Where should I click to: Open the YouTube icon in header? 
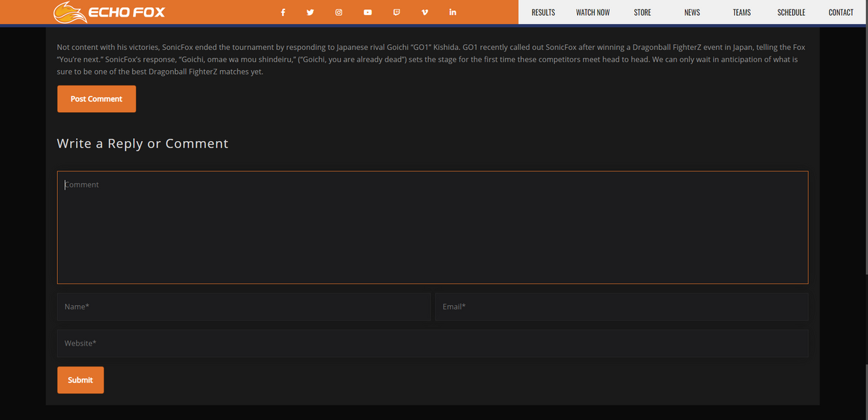tap(367, 12)
